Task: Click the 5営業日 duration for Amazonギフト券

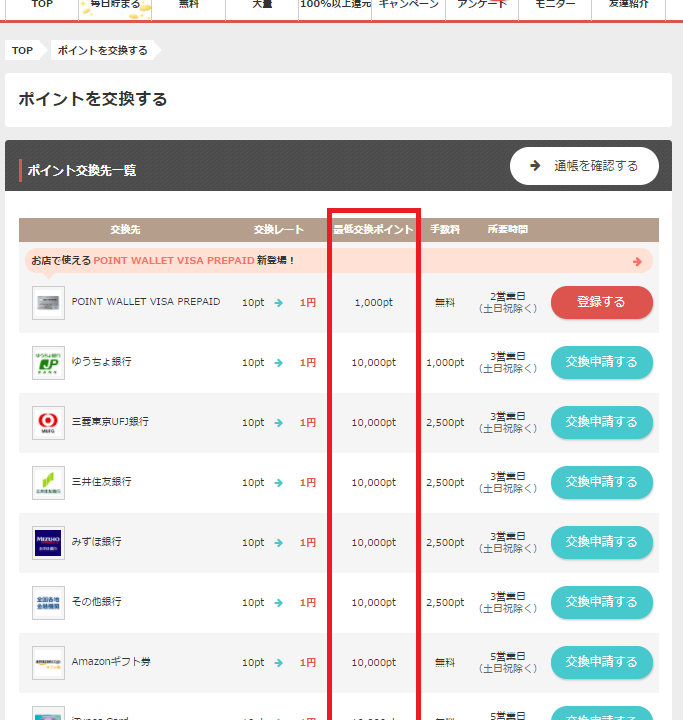Action: click(508, 657)
